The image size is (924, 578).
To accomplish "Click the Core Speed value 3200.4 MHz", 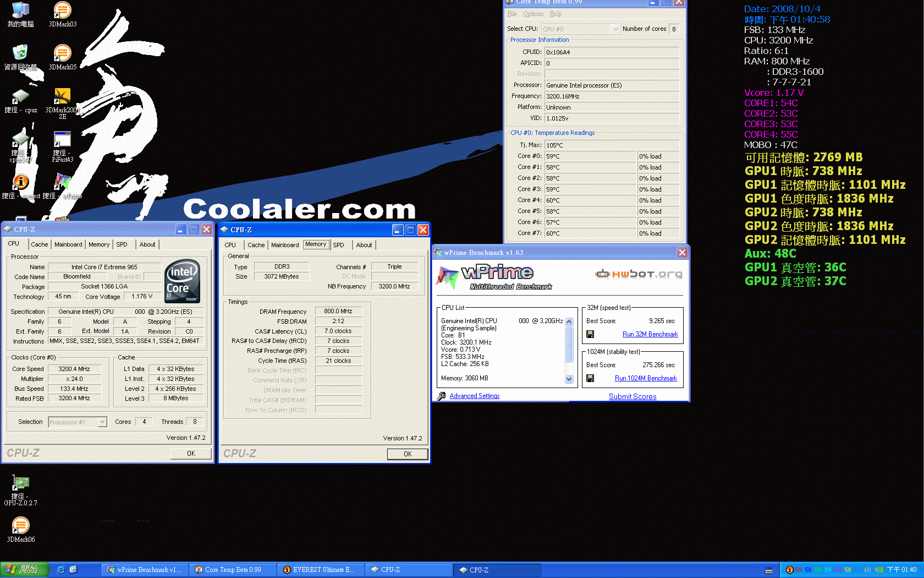I will [x=74, y=369].
